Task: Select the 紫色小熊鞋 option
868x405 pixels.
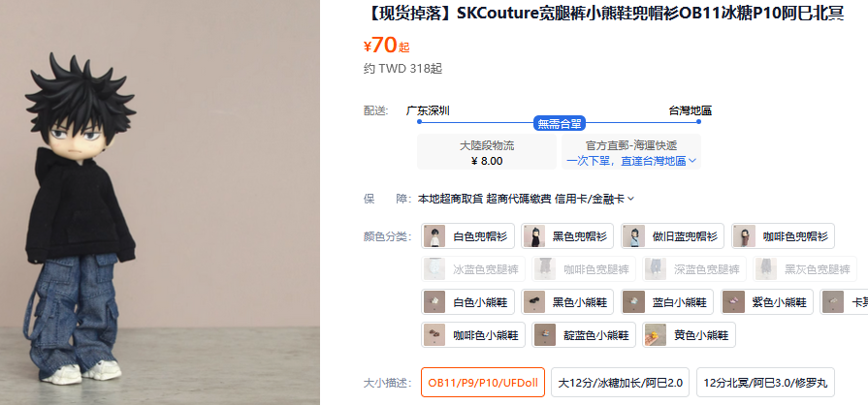Action: pyautogui.click(x=767, y=302)
